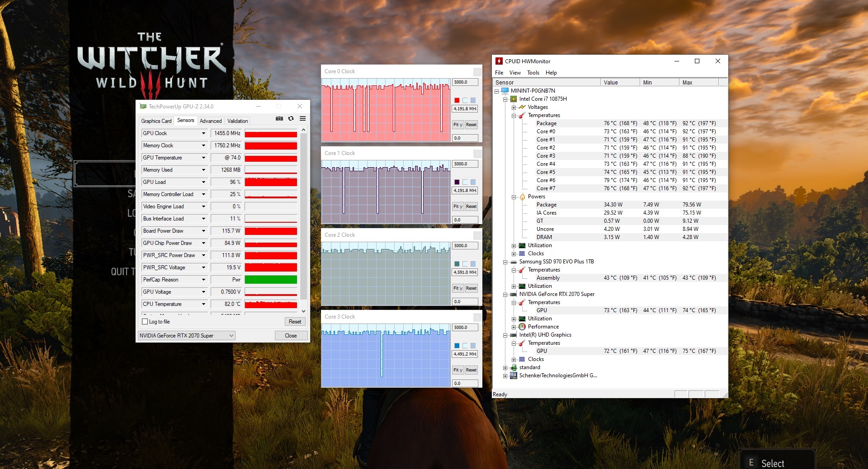This screenshot has height=469, width=868.
Task: Click the teal line color swatch for Core 2 Clock
Action: (x=457, y=264)
